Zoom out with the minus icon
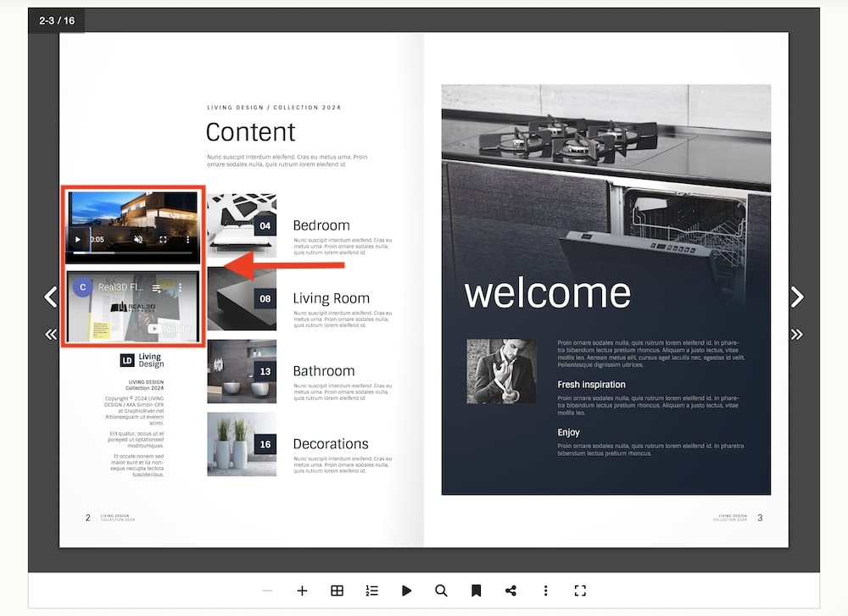This screenshot has height=616, width=848. (267, 591)
